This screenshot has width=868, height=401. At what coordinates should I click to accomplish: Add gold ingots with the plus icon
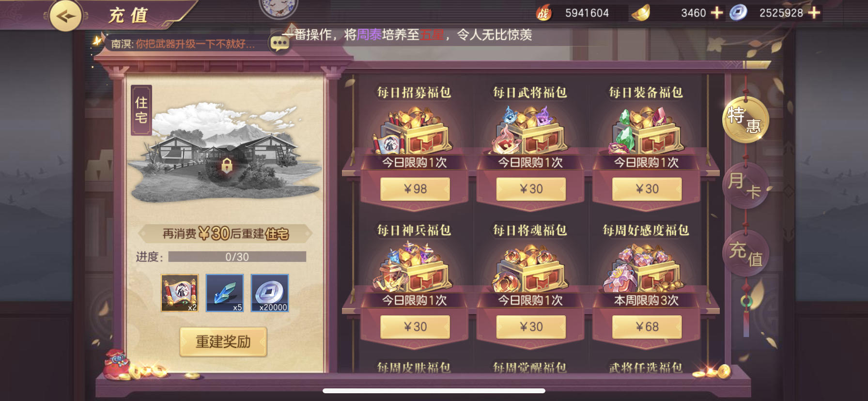[x=716, y=13]
